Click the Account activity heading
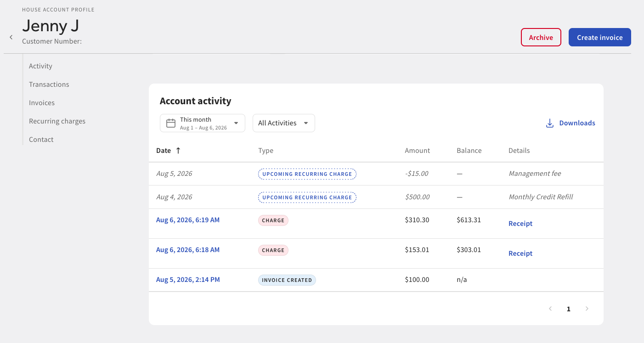The width and height of the screenshot is (644, 343). pos(196,101)
